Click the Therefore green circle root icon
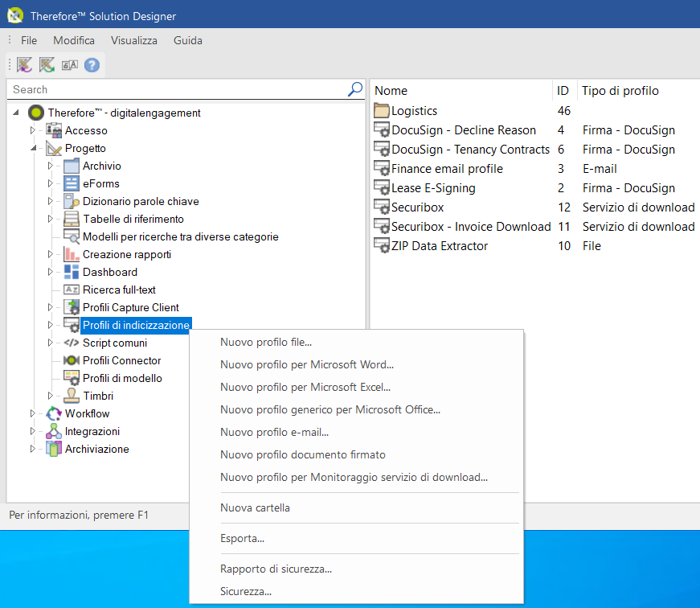 click(35, 113)
